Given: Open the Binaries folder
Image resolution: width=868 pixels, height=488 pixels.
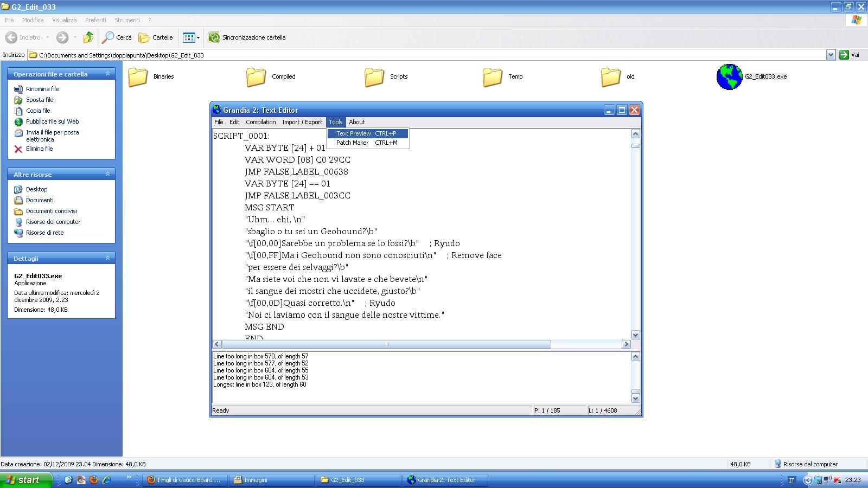Looking at the screenshot, I should [138, 77].
